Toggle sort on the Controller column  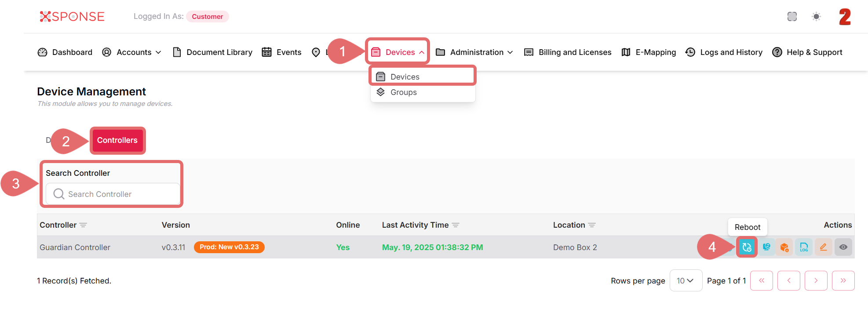[83, 225]
